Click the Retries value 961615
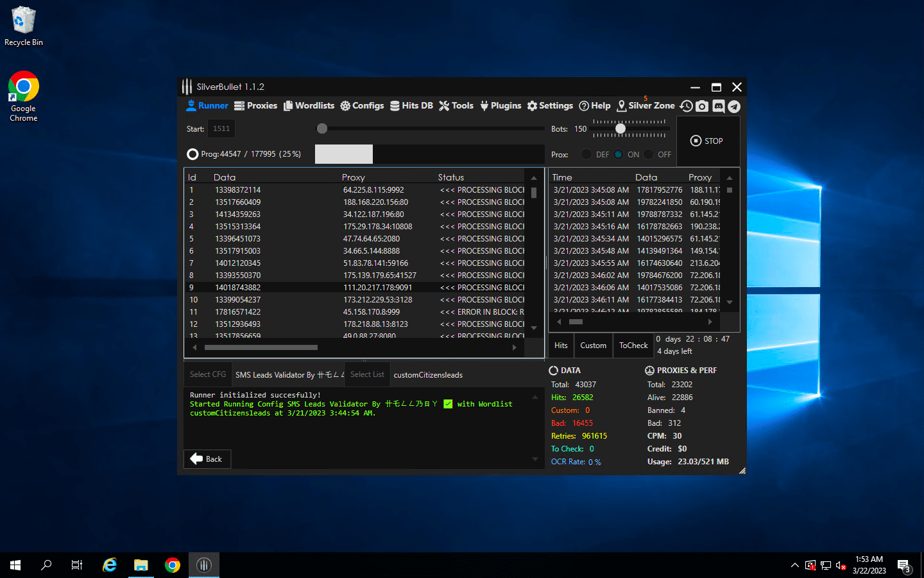 click(594, 436)
